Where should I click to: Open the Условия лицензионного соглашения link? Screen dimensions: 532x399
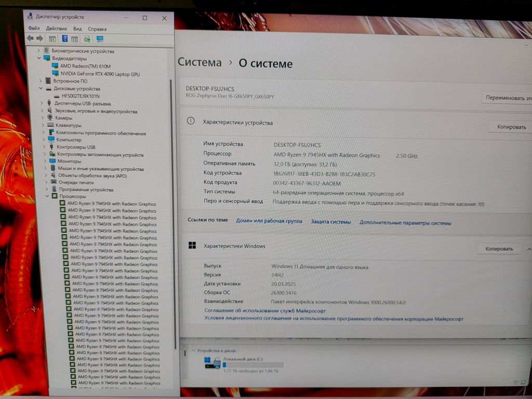(x=334, y=318)
